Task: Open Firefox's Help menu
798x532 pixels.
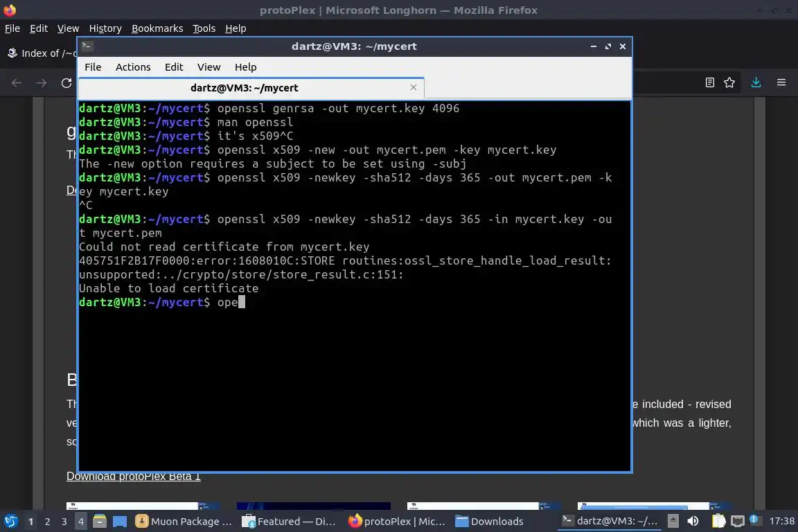Action: [236, 28]
